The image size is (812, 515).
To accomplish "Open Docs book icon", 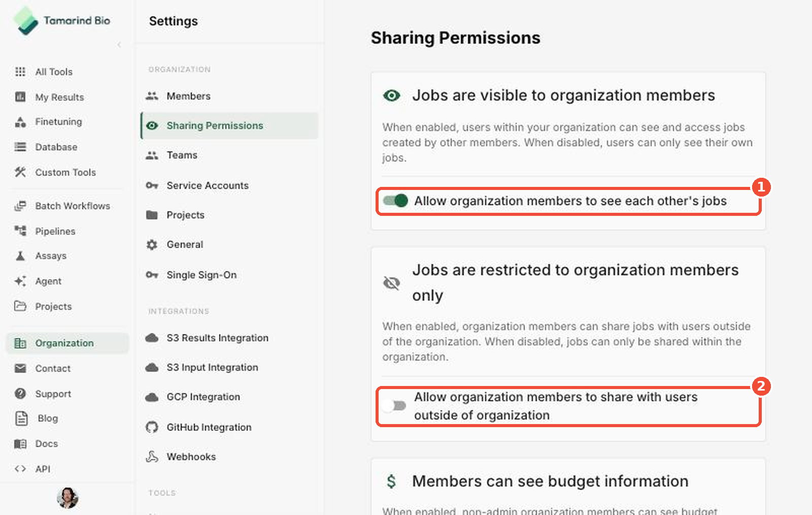I will pyautogui.click(x=20, y=443).
